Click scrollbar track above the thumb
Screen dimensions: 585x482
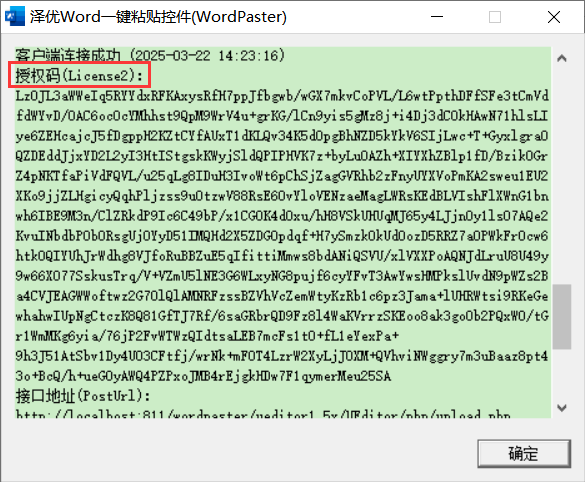(562, 175)
